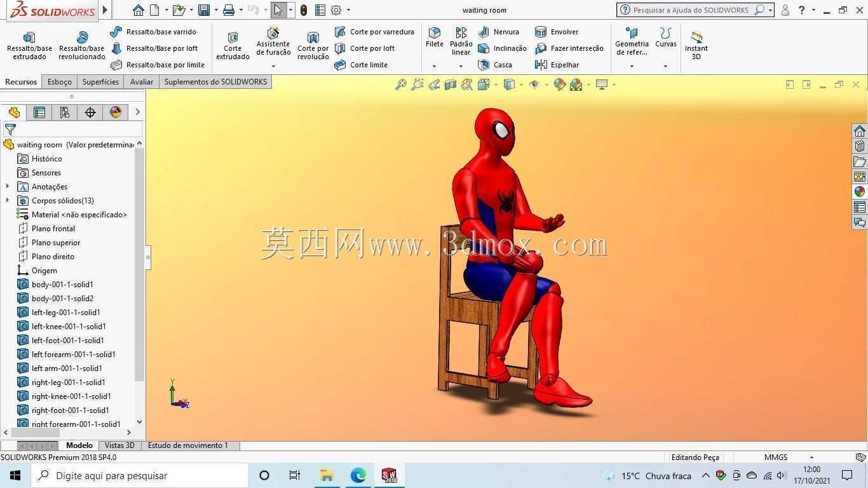Screen dimensions: 868x488
Task: Open the Options gear dropdown arrow
Action: click(348, 10)
